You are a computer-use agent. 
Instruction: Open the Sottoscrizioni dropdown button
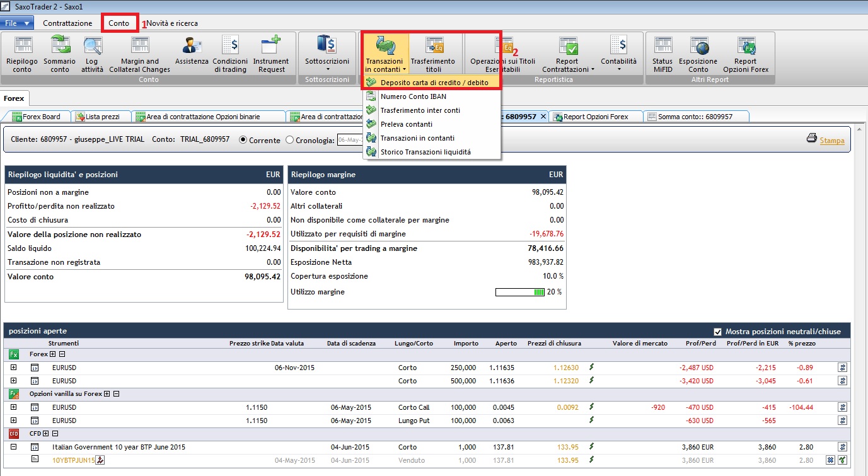pyautogui.click(x=327, y=54)
